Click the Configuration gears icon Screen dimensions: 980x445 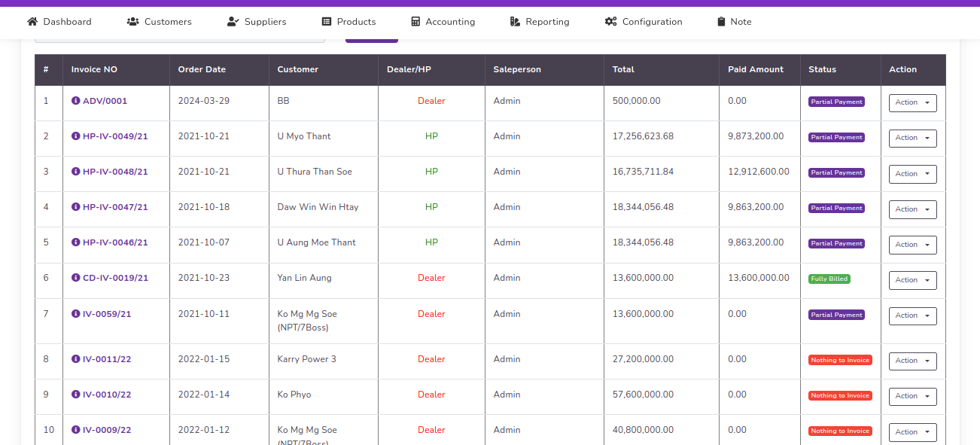(x=611, y=22)
